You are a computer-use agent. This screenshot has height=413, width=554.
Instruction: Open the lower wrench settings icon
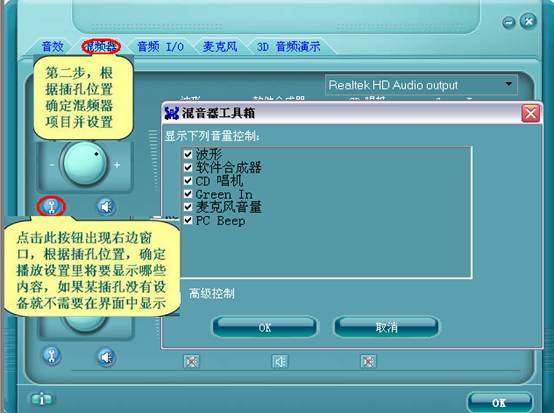[52, 356]
